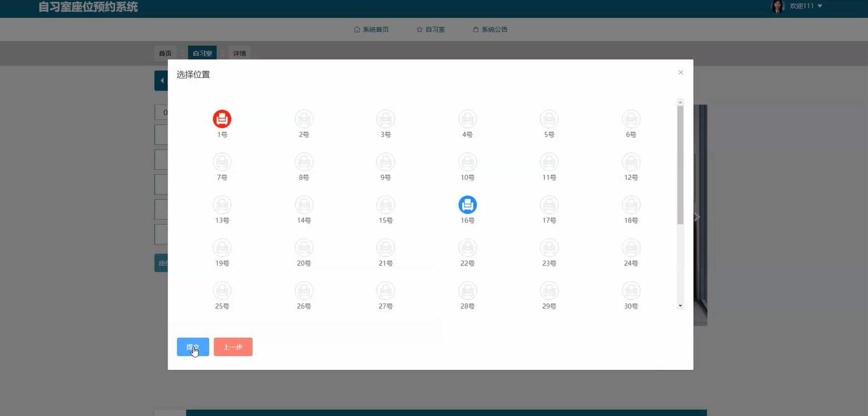Toggle seat 7号 on or off
This screenshot has height=416, width=868.
(222, 161)
